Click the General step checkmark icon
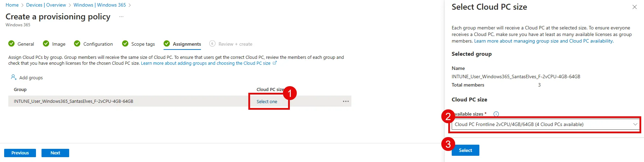The width and height of the screenshot is (644, 162). click(x=11, y=44)
